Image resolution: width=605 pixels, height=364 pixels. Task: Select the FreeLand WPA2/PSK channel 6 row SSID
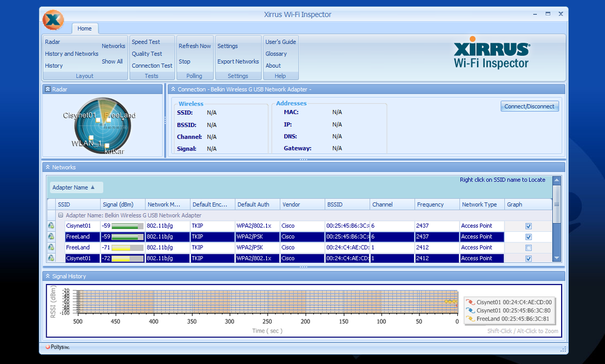click(x=82, y=237)
